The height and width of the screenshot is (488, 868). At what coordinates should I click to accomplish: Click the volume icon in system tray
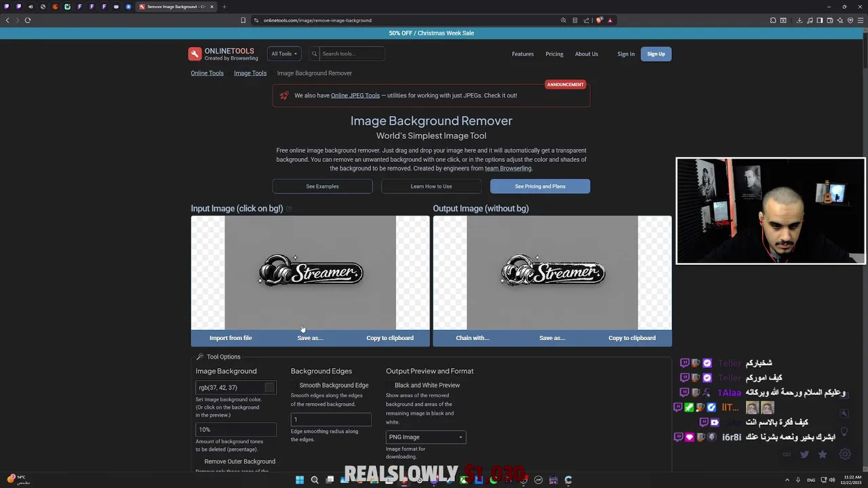pyautogui.click(x=831, y=480)
